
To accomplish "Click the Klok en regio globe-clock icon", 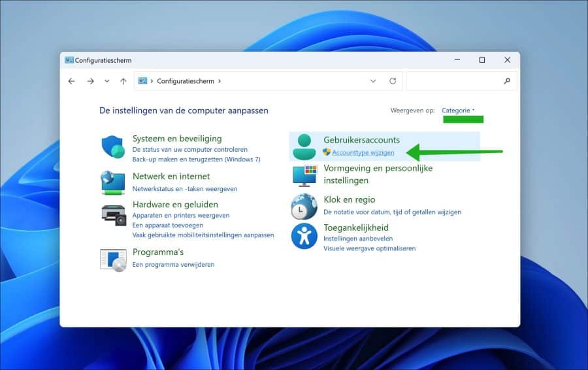I will [304, 207].
